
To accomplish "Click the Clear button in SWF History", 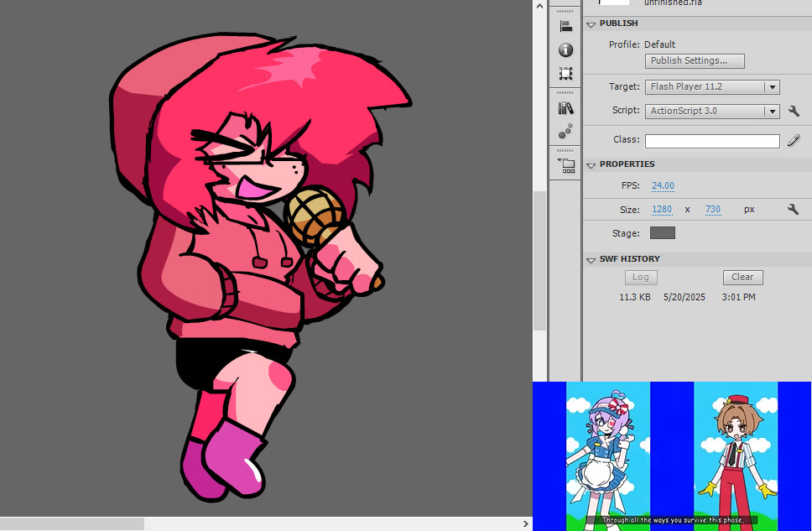I will point(742,277).
